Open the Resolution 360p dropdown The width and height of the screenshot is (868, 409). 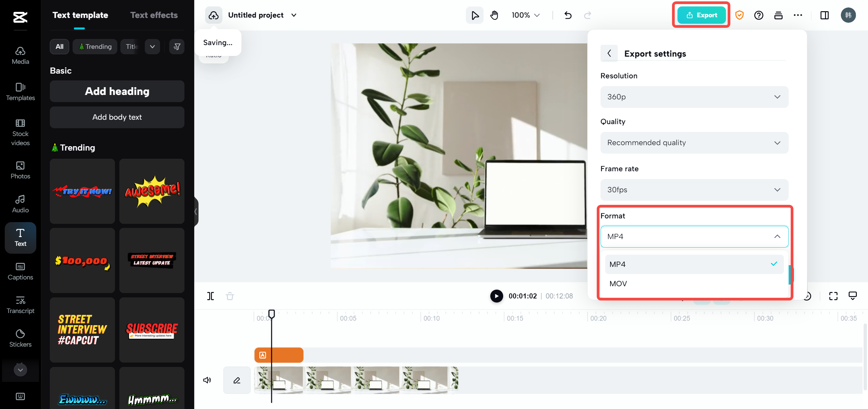pyautogui.click(x=694, y=97)
